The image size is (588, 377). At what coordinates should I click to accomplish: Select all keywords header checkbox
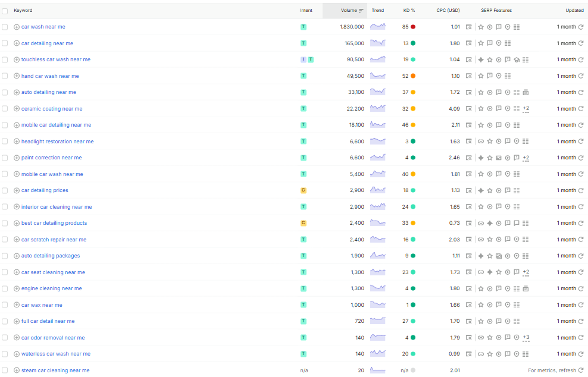click(5, 11)
